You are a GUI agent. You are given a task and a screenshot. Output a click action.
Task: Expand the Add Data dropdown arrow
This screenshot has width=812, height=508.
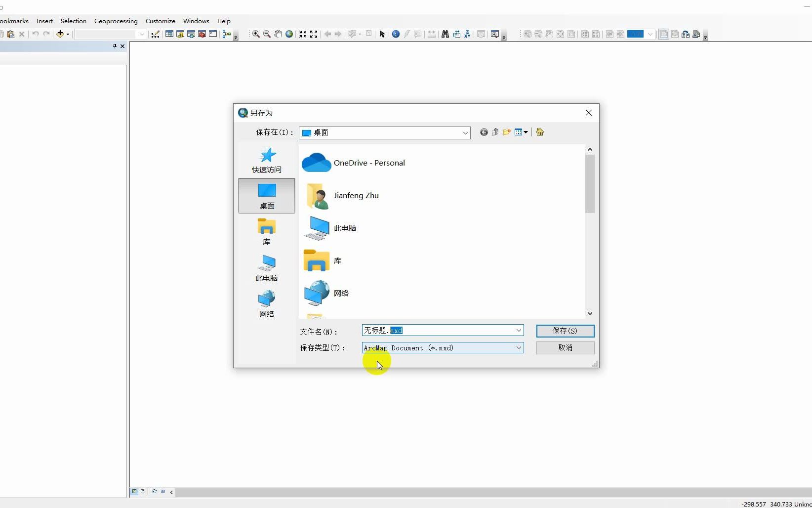click(68, 34)
